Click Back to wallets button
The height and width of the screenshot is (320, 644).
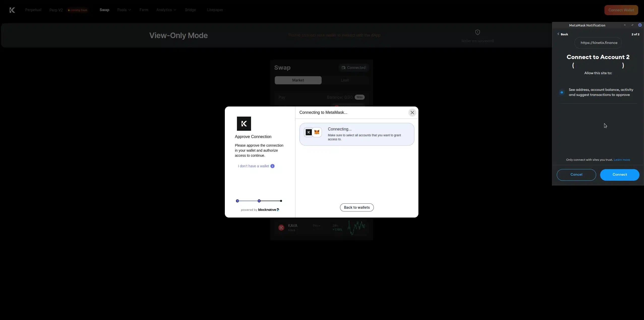tap(357, 207)
